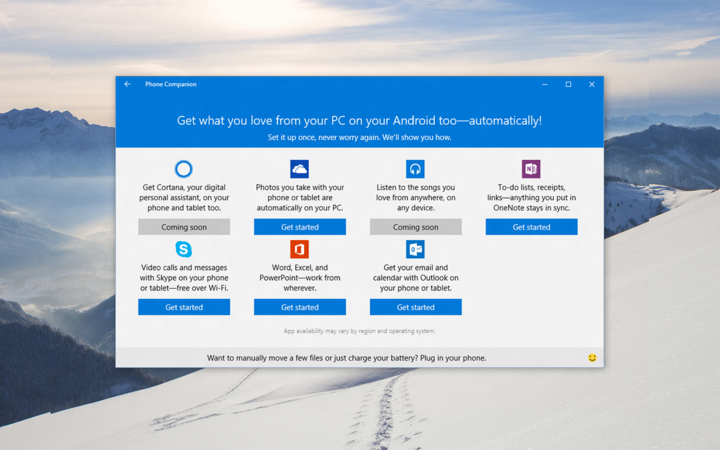This screenshot has width=720, height=450.
Task: Select the OneNote purple icon
Action: tap(531, 169)
